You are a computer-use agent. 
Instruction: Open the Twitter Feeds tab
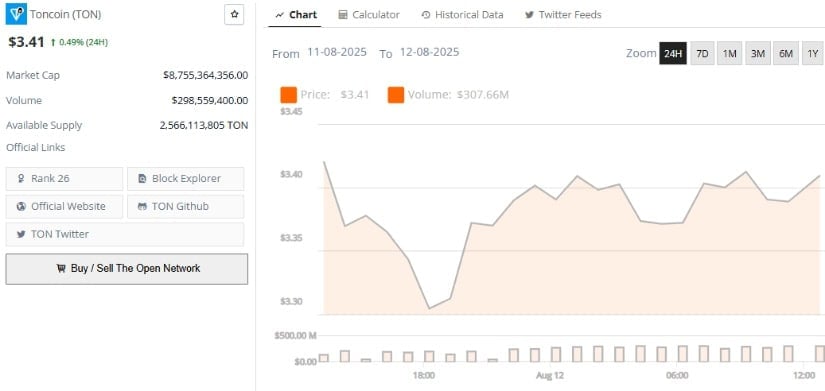pos(563,15)
